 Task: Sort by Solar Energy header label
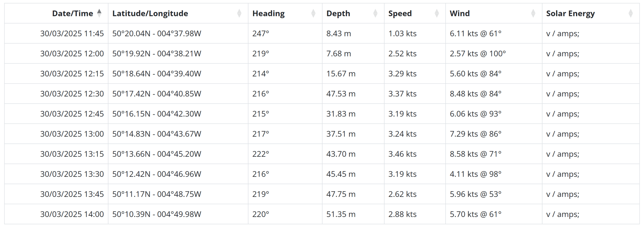click(x=570, y=13)
